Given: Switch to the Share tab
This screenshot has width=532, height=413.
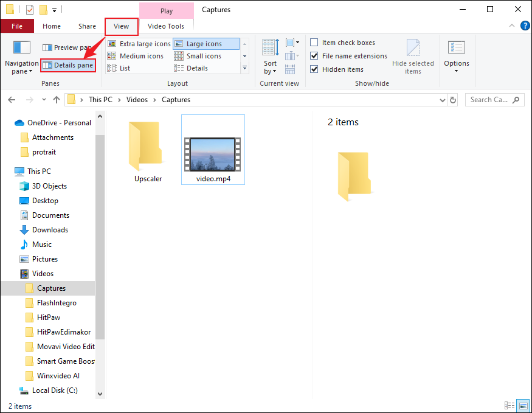Looking at the screenshot, I should coord(86,26).
